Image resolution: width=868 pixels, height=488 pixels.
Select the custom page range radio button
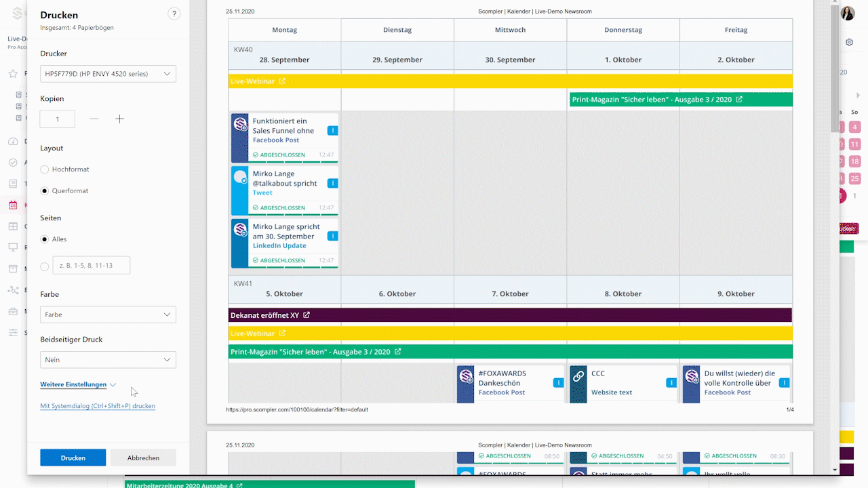coord(45,266)
